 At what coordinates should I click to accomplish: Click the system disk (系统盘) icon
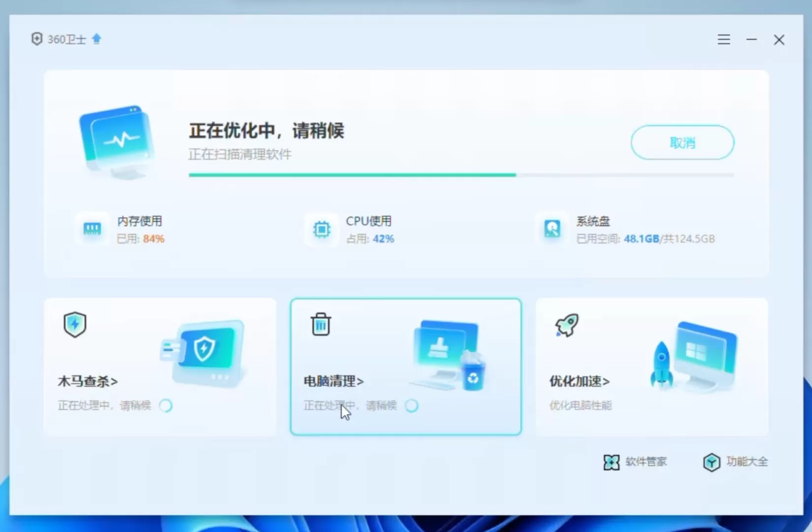point(552,229)
